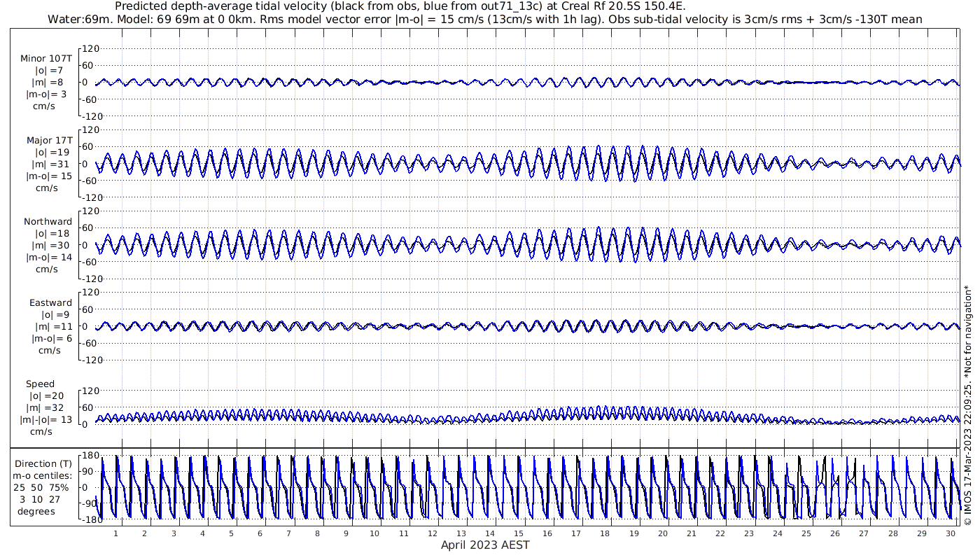The image size is (980, 560).
Task: Click the subtitle line starting 'Water:69m. Model'
Action: 484,19
